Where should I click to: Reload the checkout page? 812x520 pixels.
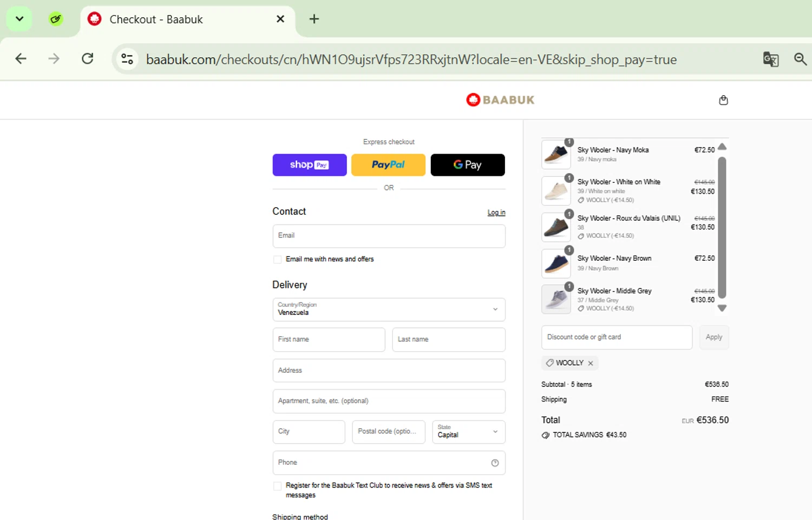point(87,58)
